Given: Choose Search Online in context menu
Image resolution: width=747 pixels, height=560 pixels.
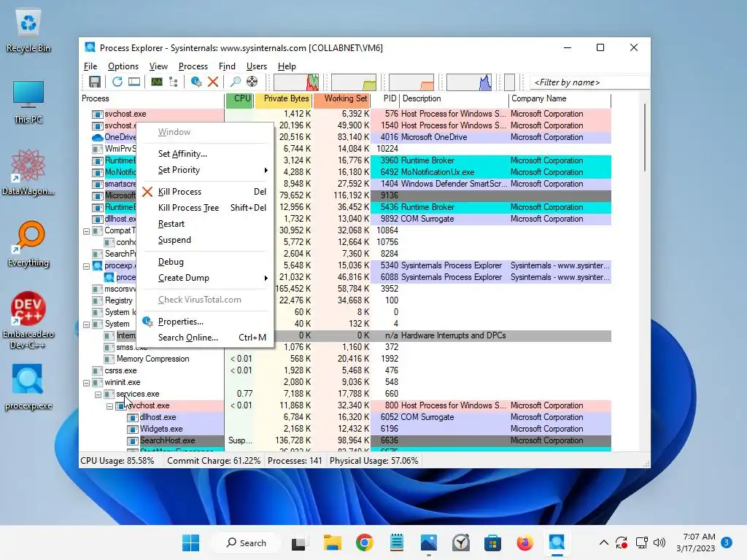Looking at the screenshot, I should (205, 338).
